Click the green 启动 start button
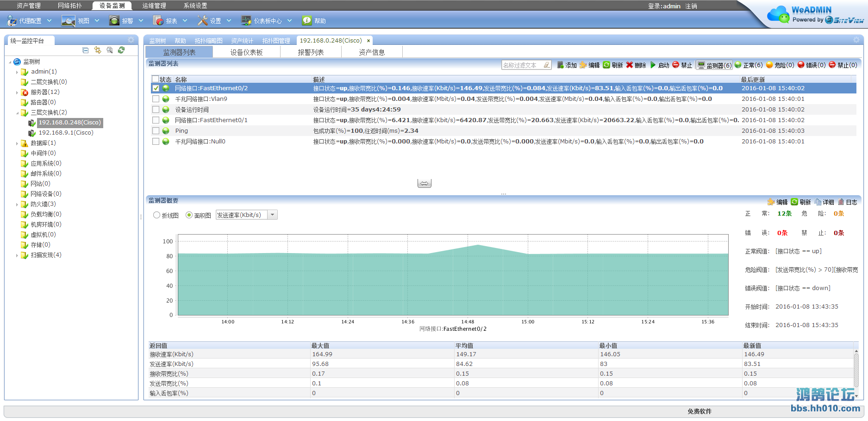Viewport: 868px width, 421px height. [x=660, y=65]
